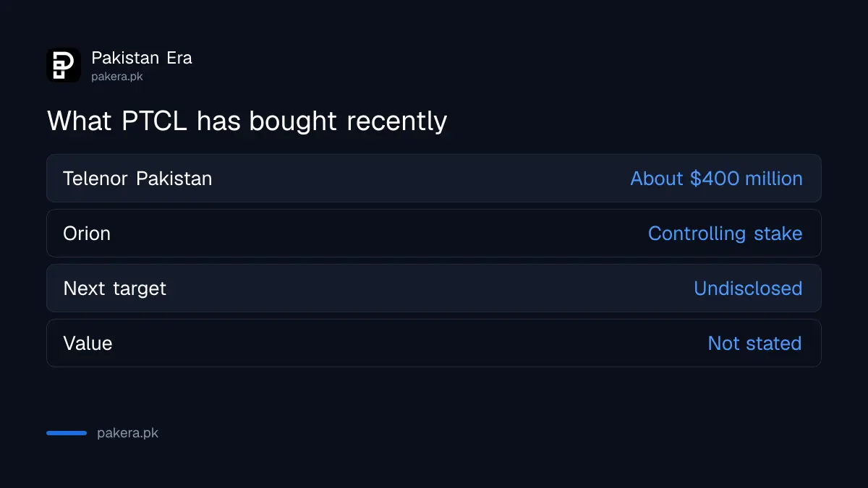Click the blue accent bar in footer
Screen dimensions: 868x488
[x=67, y=433]
